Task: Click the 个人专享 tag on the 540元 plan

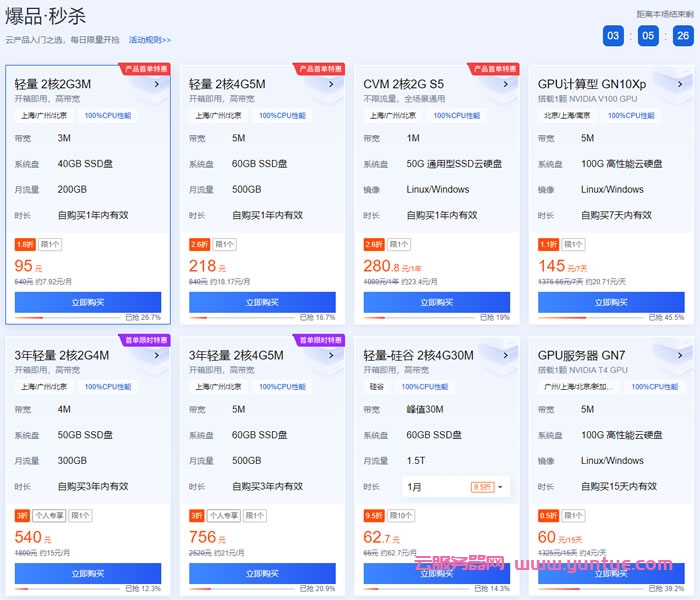Action: coord(49,516)
